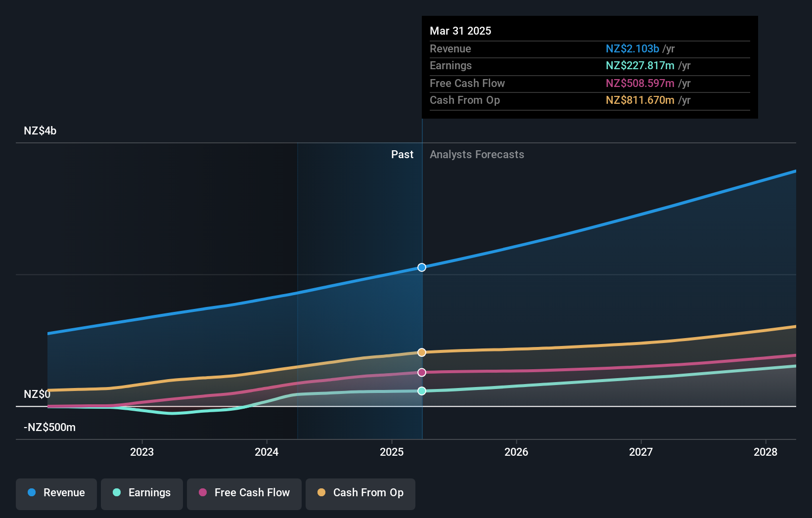Click the pink Free Cash Flow legend dot
This screenshot has width=812, height=518.
(202, 493)
